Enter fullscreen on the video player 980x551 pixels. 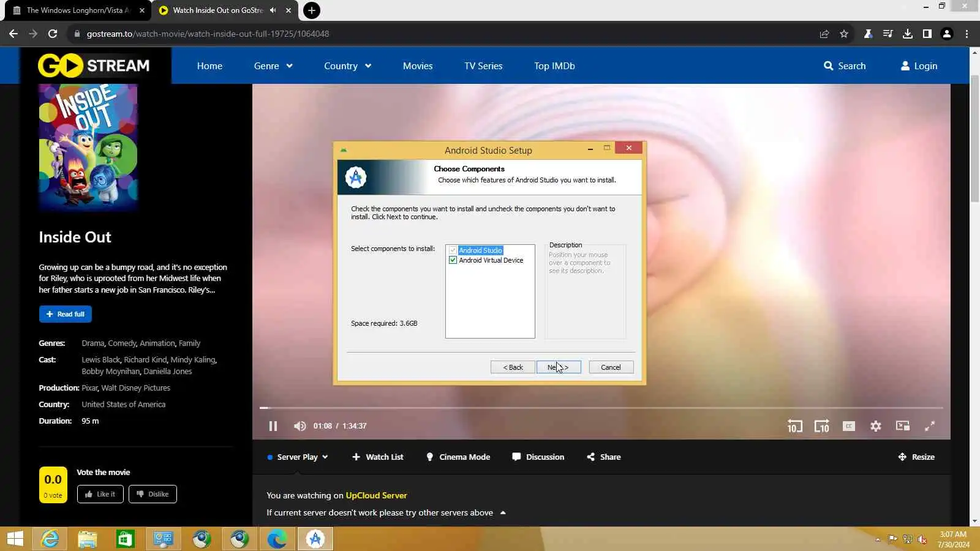click(930, 426)
